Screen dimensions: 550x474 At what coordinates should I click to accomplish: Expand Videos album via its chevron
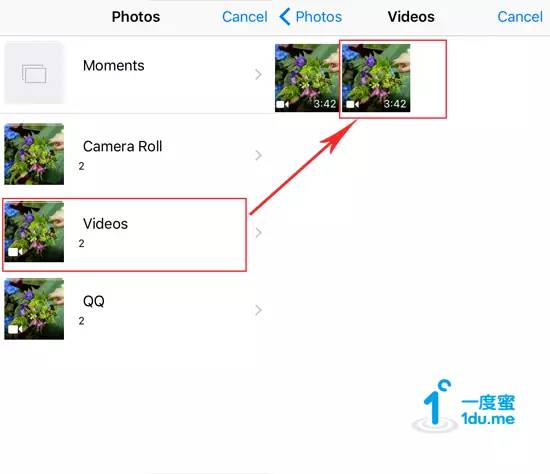[x=259, y=233]
